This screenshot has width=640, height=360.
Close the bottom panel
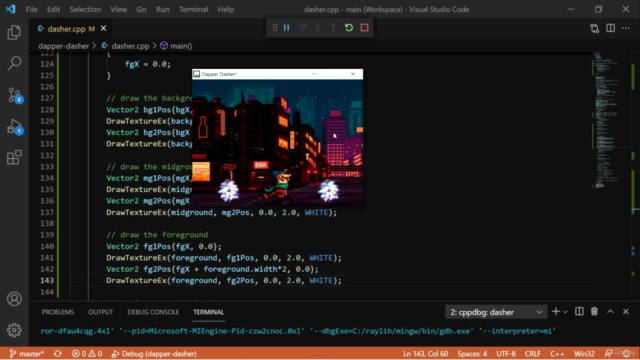click(x=626, y=311)
